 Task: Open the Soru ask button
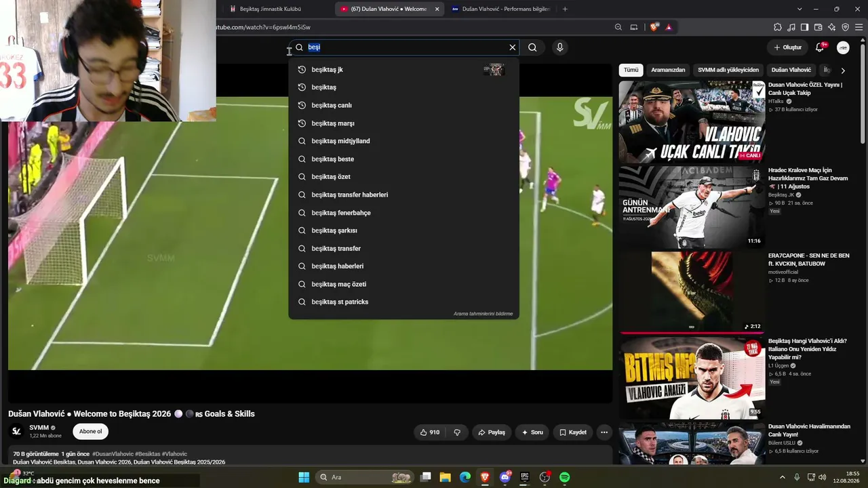pos(532,432)
